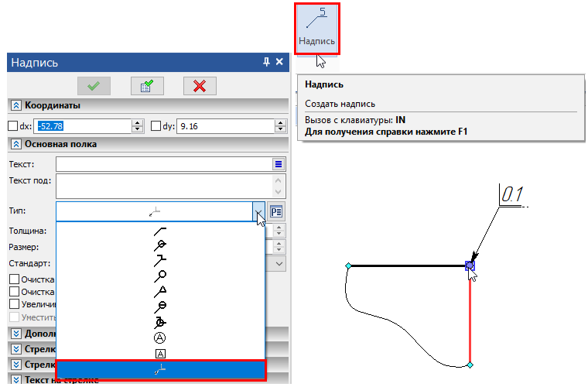Click the Надпись tool icon in toolbar
The image size is (588, 387).
[x=317, y=28]
